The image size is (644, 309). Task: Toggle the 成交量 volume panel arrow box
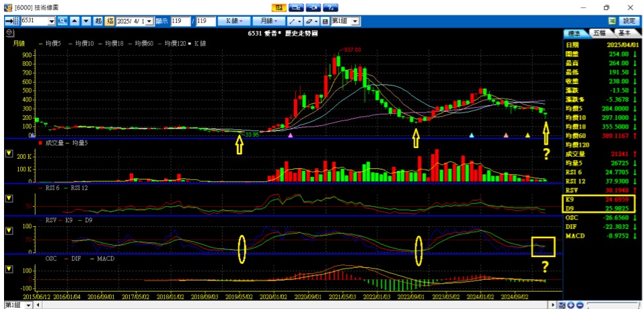click(x=9, y=153)
